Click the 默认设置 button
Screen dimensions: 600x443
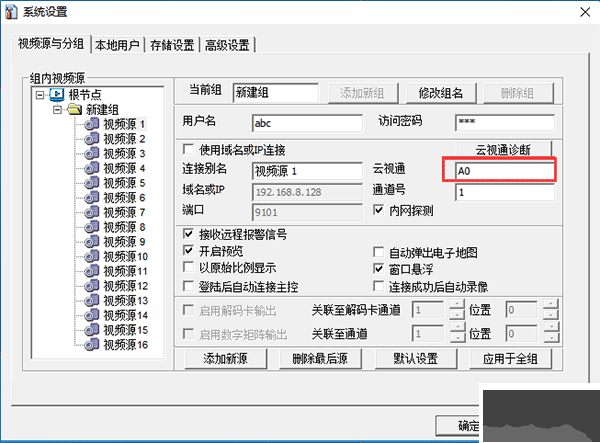(x=416, y=358)
